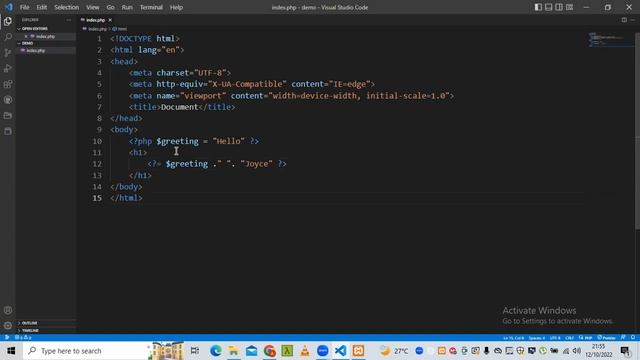640x360 pixels.
Task: Toggle bottom panel layout icon
Action: 549,7
